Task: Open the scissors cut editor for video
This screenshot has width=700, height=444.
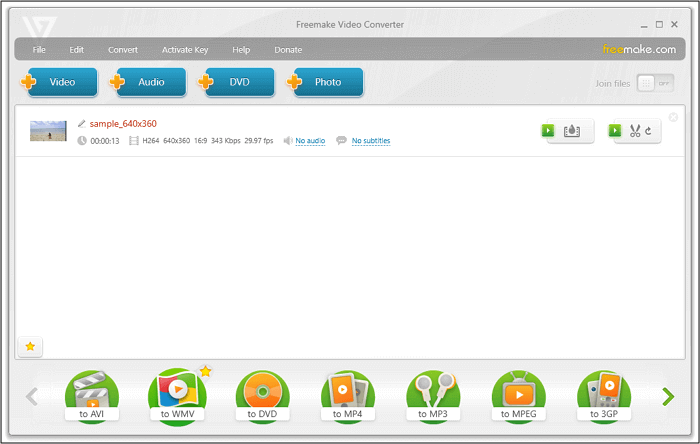Action: click(636, 131)
